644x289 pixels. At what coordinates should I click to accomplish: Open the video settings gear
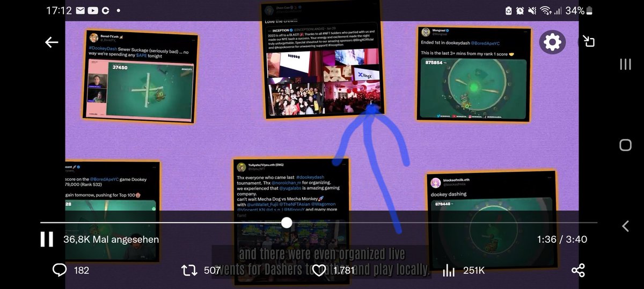tap(552, 42)
